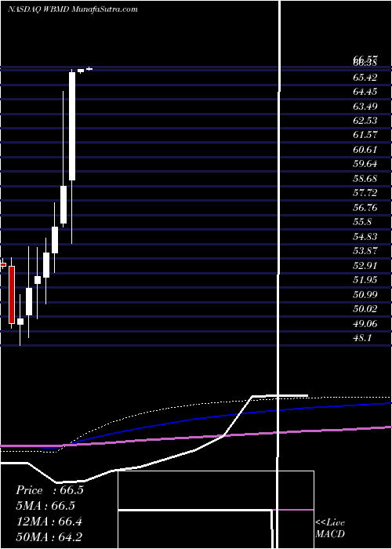This screenshot has width=392, height=549.
Task: Select the 60.61 price axis label
Action: tap(365, 150)
